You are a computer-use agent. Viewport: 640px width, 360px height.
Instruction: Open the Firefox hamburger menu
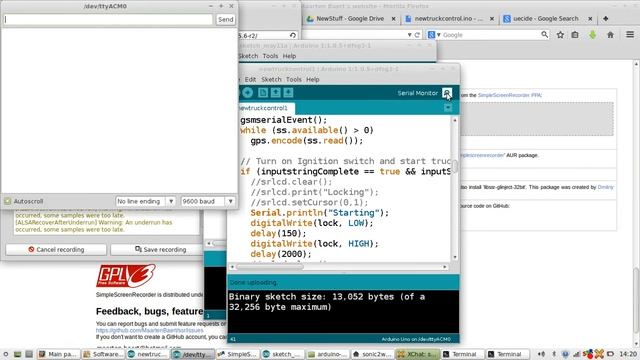[630, 35]
